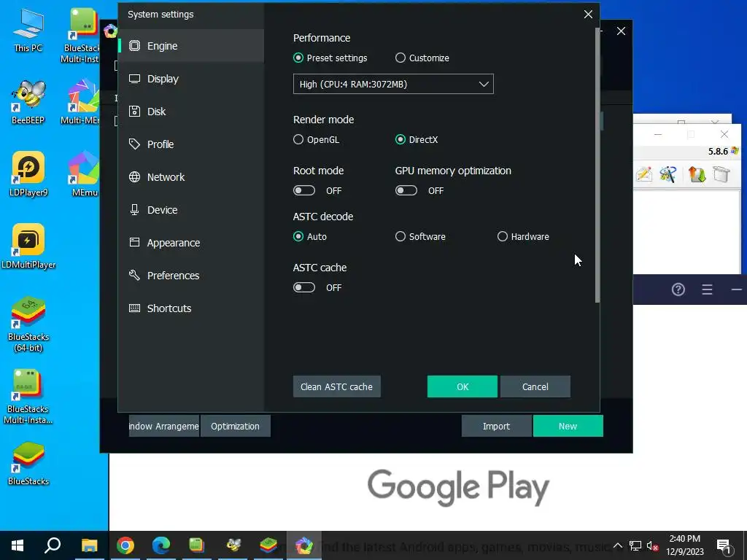
Task: Click the Import button
Action: 496,426
